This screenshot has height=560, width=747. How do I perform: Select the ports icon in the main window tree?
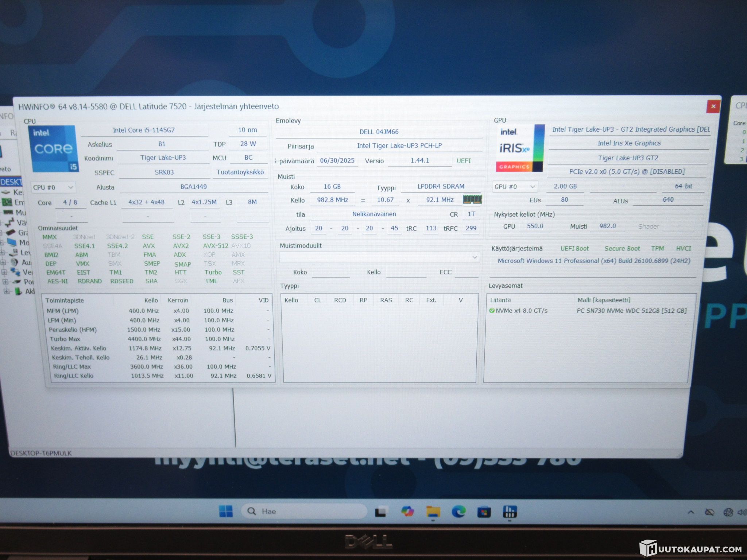coord(17,281)
